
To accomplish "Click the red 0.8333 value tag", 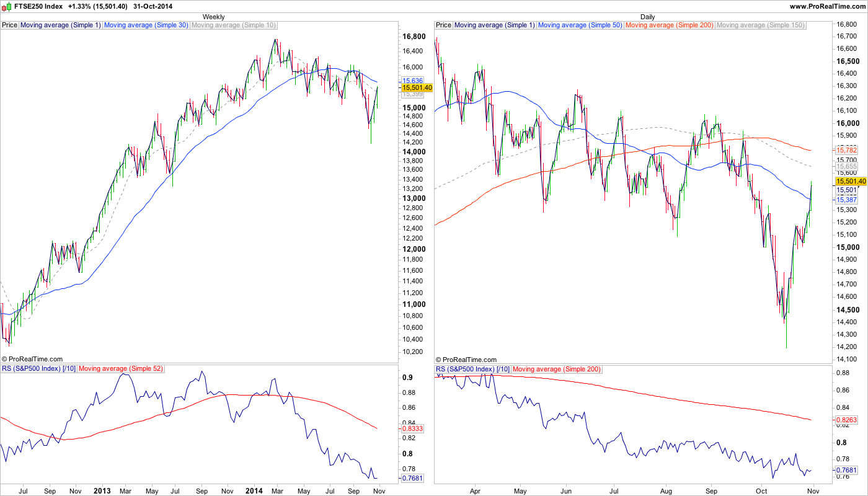I will [412, 428].
